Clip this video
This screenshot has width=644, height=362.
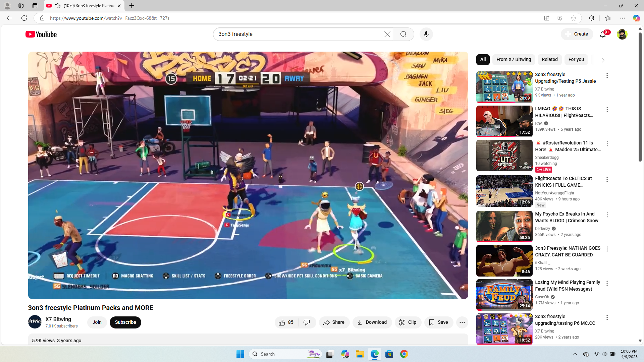tap(408, 322)
